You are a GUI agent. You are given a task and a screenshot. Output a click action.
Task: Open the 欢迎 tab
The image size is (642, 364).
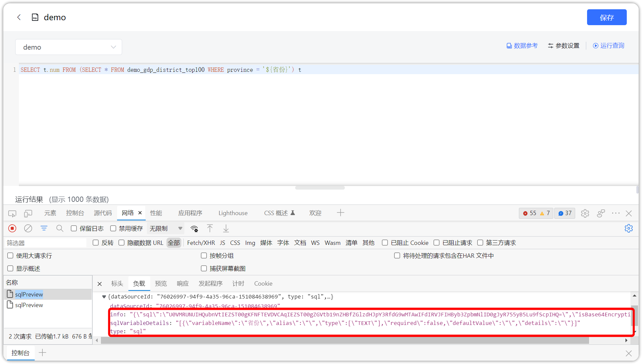[315, 213]
